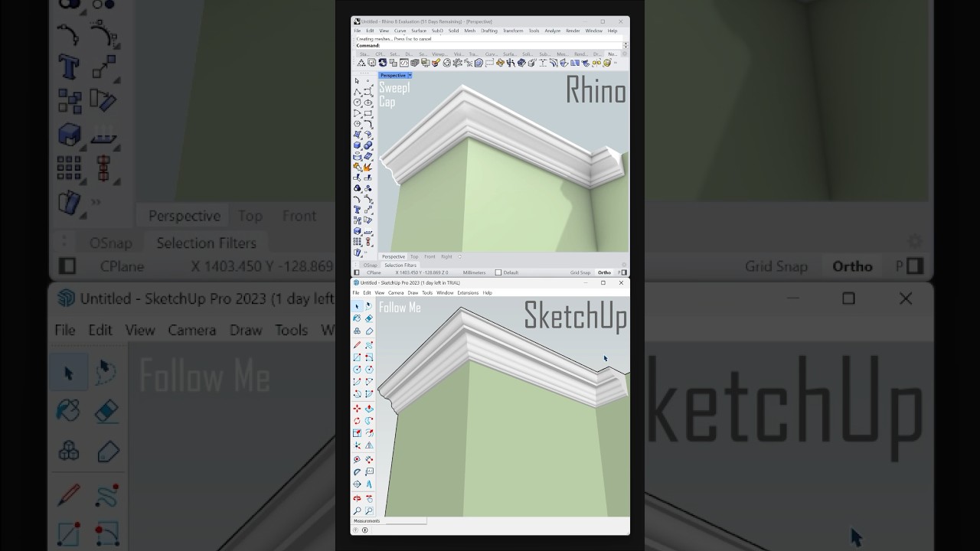Activate the Follow Me tool in SketchUp

pyautogui.click(x=369, y=420)
